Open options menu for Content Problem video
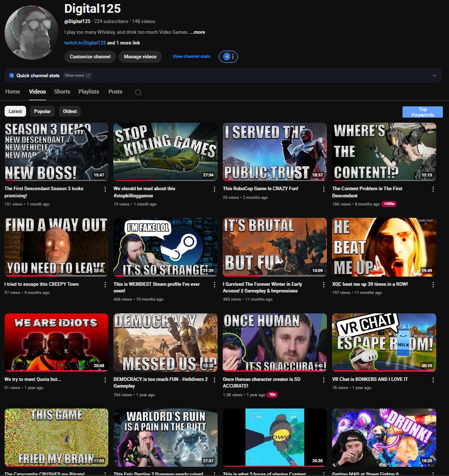The height and width of the screenshot is (476, 449). [433, 189]
